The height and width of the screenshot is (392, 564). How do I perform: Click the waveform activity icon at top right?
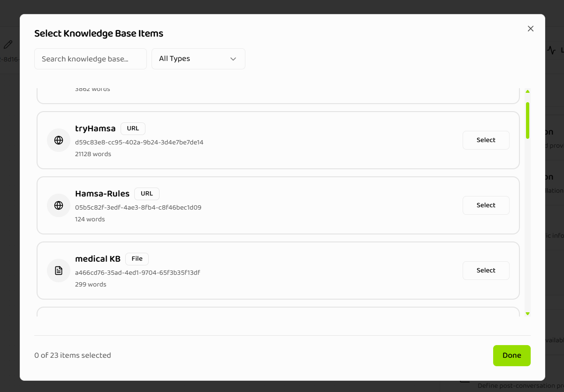click(552, 49)
